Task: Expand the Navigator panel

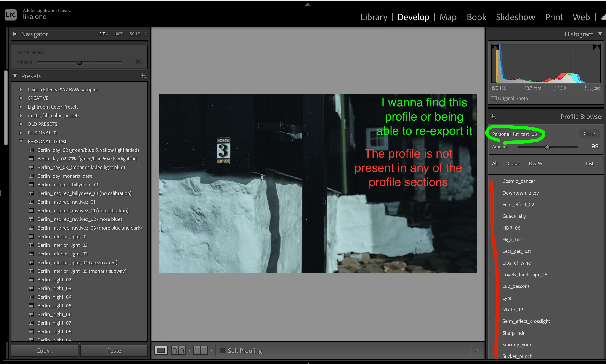Action: point(15,34)
